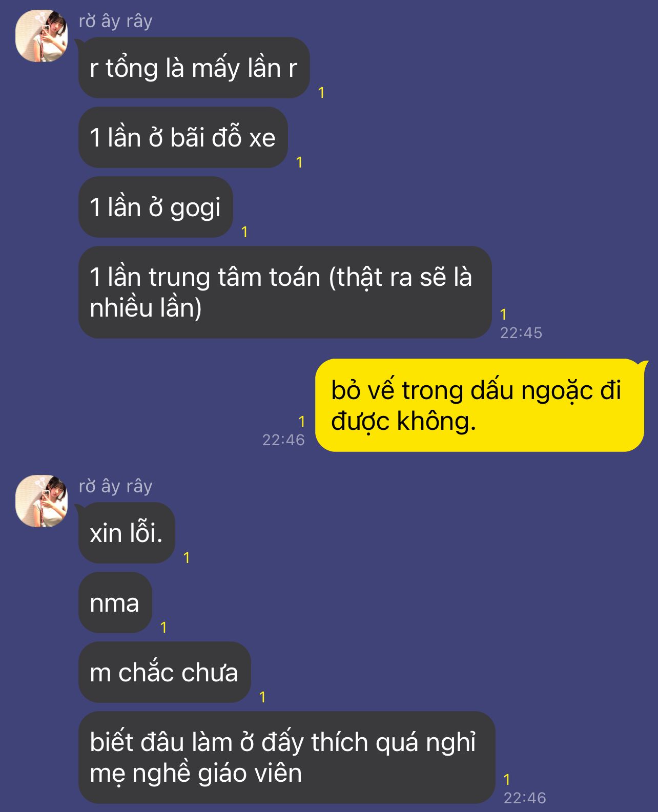Select the "nma" message bubble
Image resolution: width=658 pixels, height=812 pixels.
(x=115, y=602)
